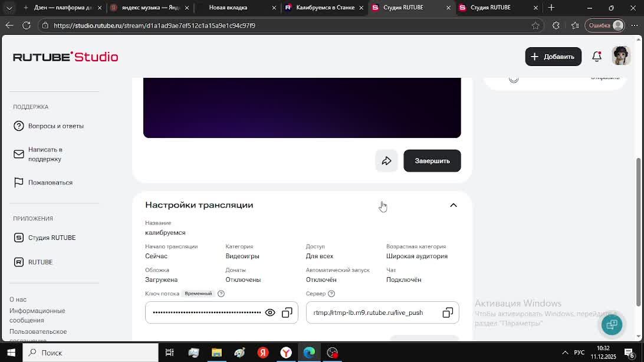Screen dimensions: 644x362
Task: Click the category value Видеоигры
Action: 242,256
